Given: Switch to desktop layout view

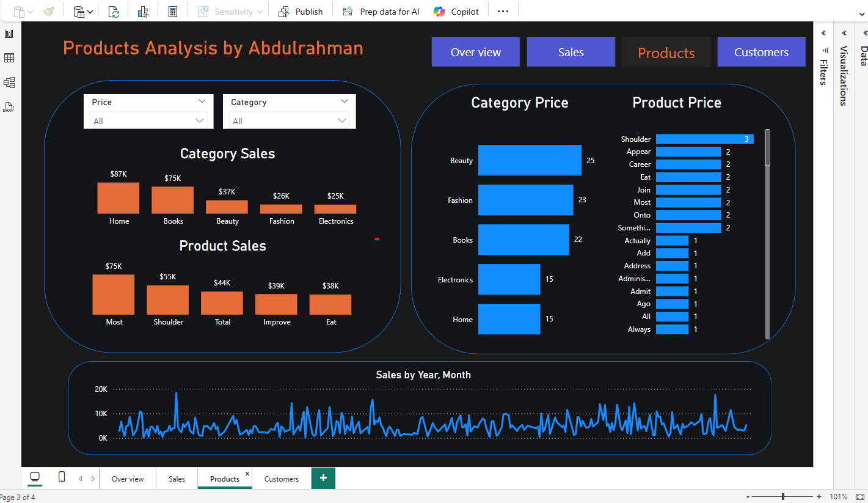Looking at the screenshot, I should click(x=35, y=477).
